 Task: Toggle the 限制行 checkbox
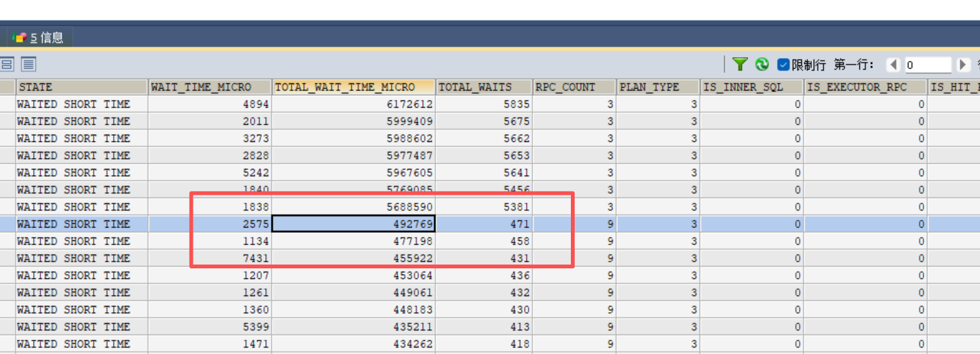click(783, 65)
